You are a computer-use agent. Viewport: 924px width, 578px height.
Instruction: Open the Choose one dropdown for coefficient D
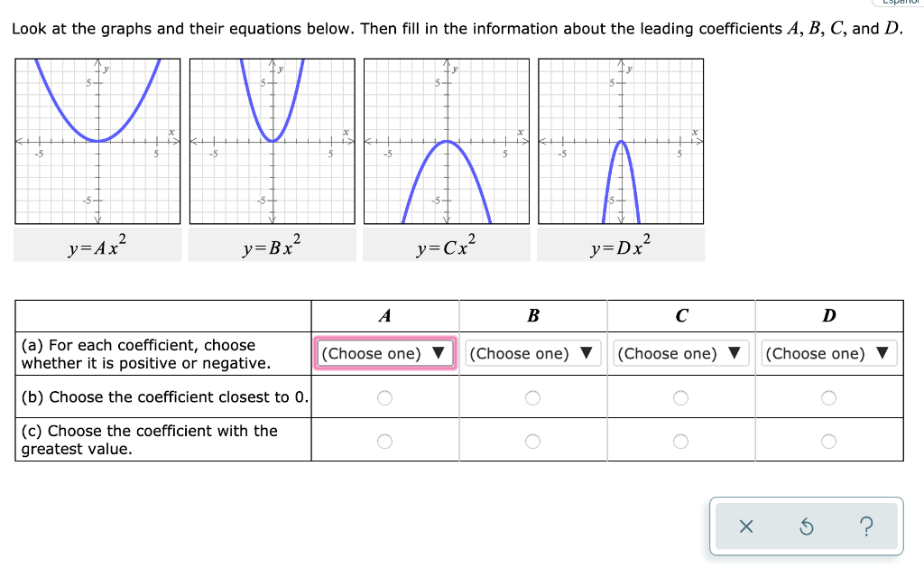click(828, 353)
